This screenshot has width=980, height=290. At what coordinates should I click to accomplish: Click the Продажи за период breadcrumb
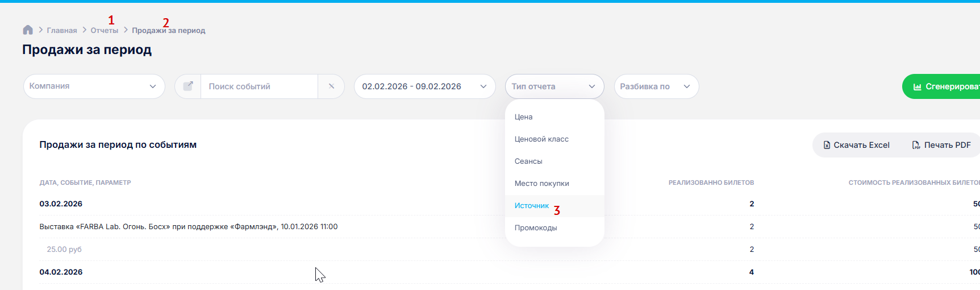pyautogui.click(x=169, y=31)
